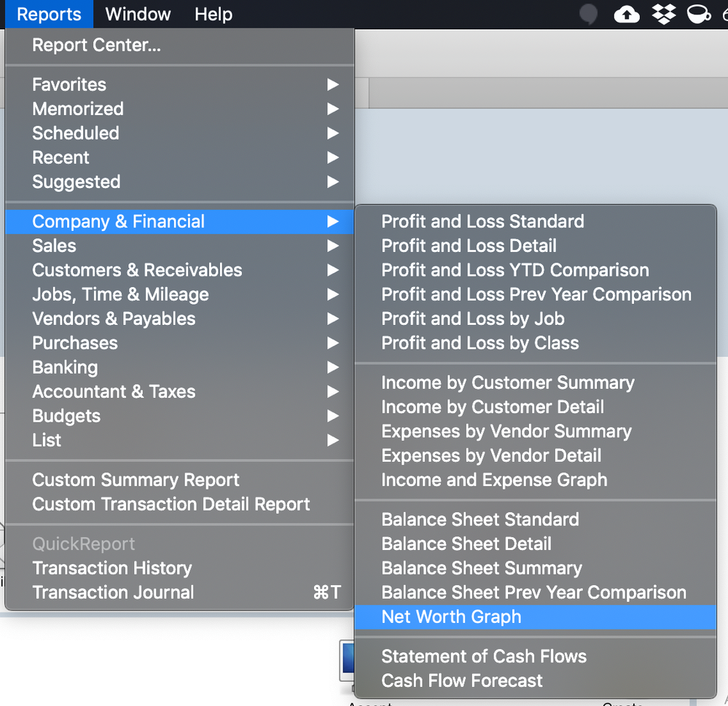
Task: Run Profit and Loss Detail report
Action: pos(536,246)
